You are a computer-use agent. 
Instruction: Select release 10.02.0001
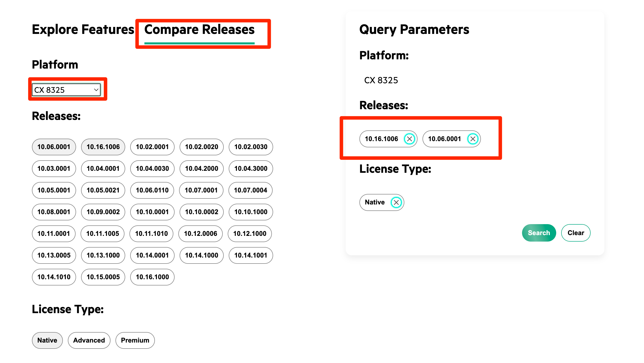pos(152,147)
